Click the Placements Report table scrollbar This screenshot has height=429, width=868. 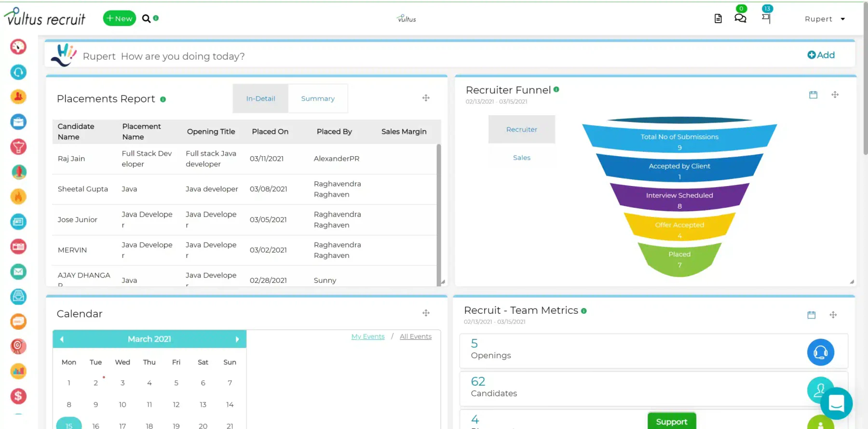point(439,214)
